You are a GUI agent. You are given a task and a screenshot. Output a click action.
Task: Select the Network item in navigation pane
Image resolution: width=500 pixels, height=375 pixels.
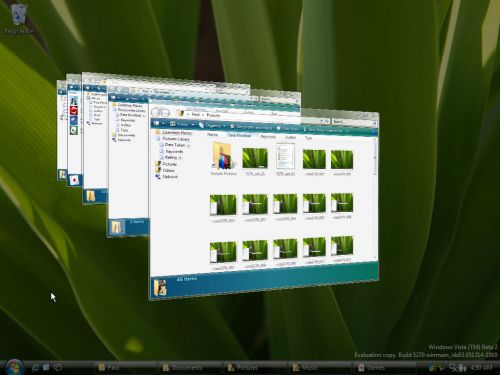[x=167, y=177]
